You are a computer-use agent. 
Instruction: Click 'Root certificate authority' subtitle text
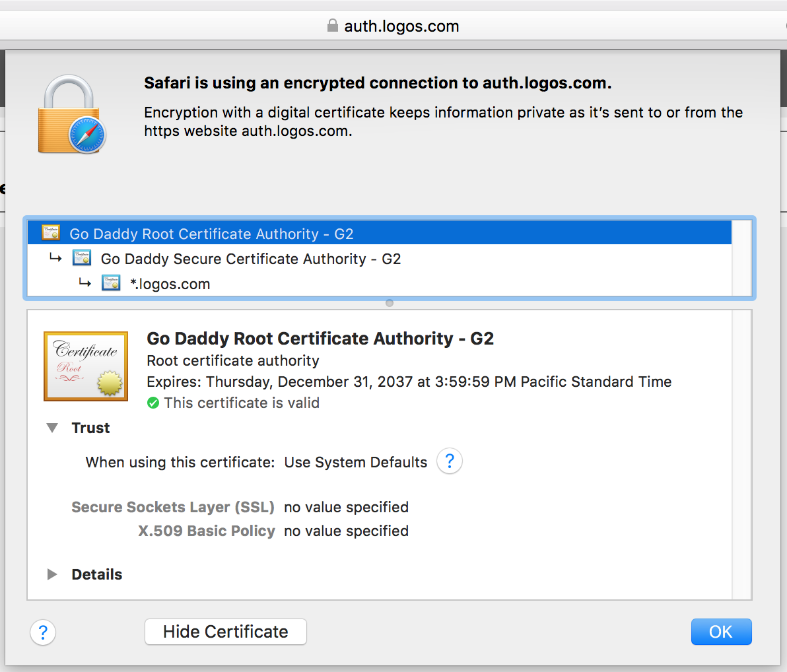pos(232,361)
